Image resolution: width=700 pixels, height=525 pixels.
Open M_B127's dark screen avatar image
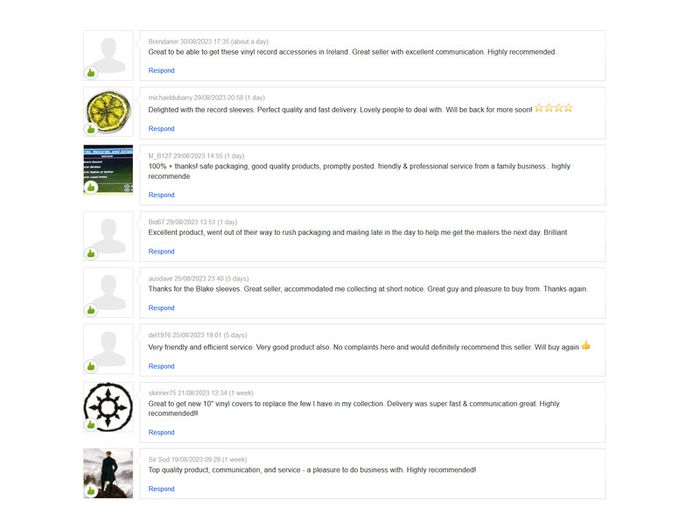pyautogui.click(x=108, y=169)
